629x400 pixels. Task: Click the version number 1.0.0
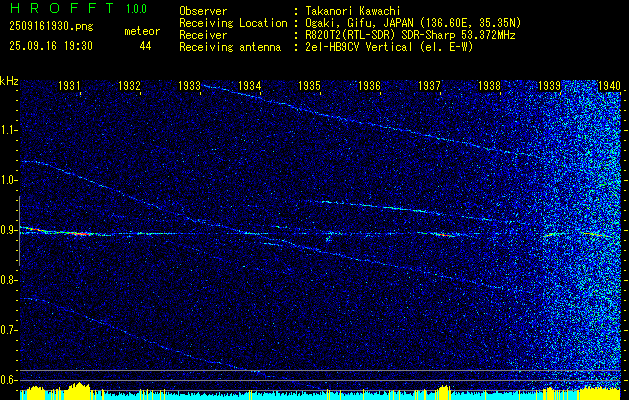136,9
